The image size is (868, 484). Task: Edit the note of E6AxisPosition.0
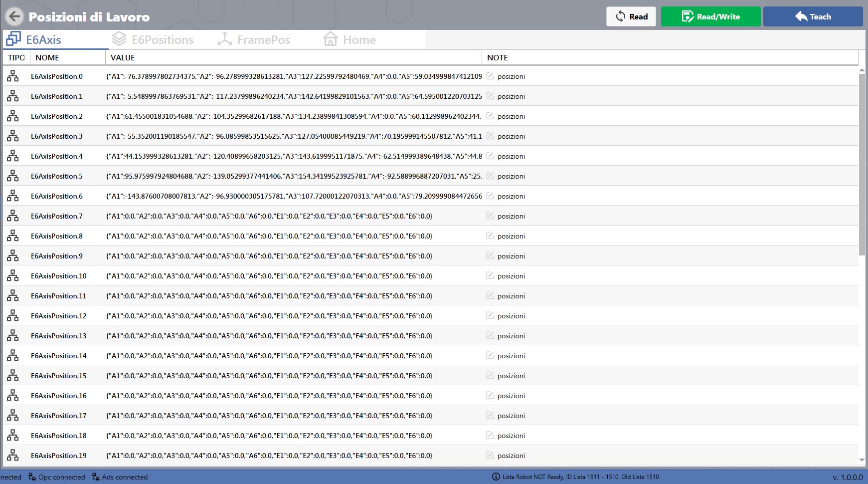click(x=490, y=76)
